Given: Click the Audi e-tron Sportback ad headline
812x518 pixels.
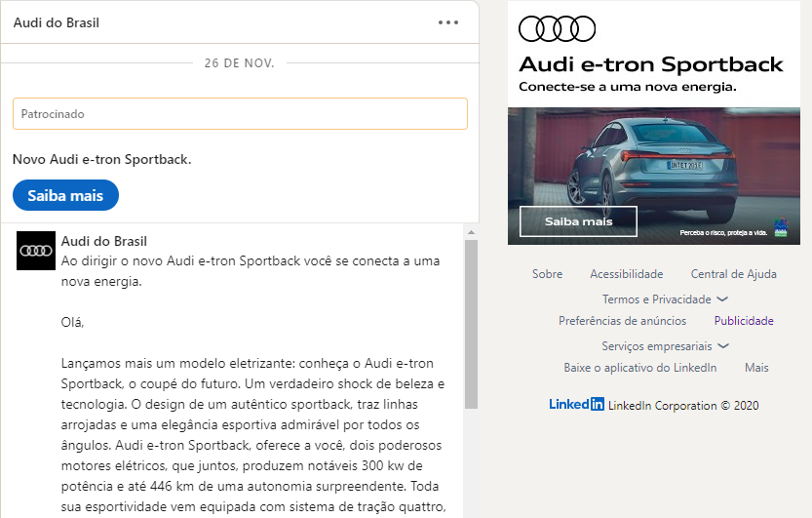Looking at the screenshot, I should pyautogui.click(x=651, y=64).
